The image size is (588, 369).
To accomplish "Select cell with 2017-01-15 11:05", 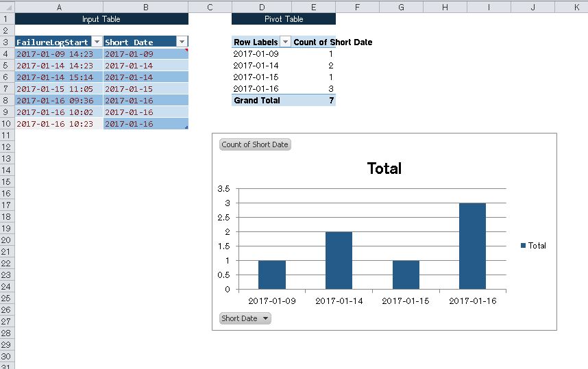I will tap(59, 89).
